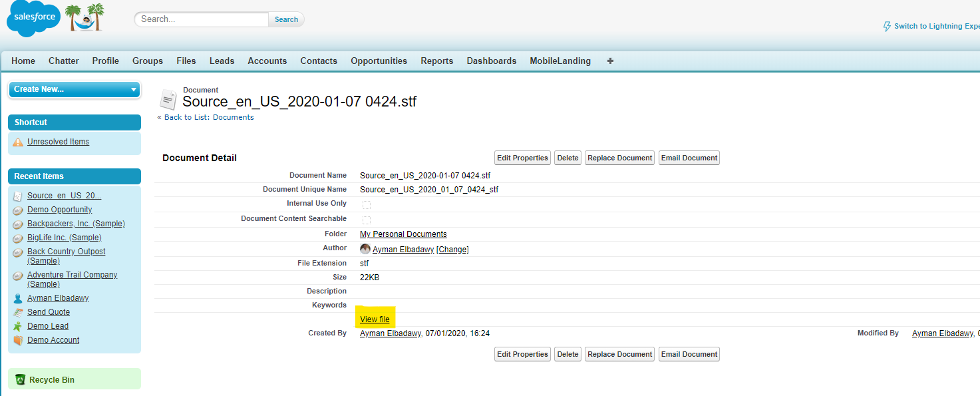Click the Unresolved Items warning icon
Screen dimensions: 980x396
(x=17, y=141)
